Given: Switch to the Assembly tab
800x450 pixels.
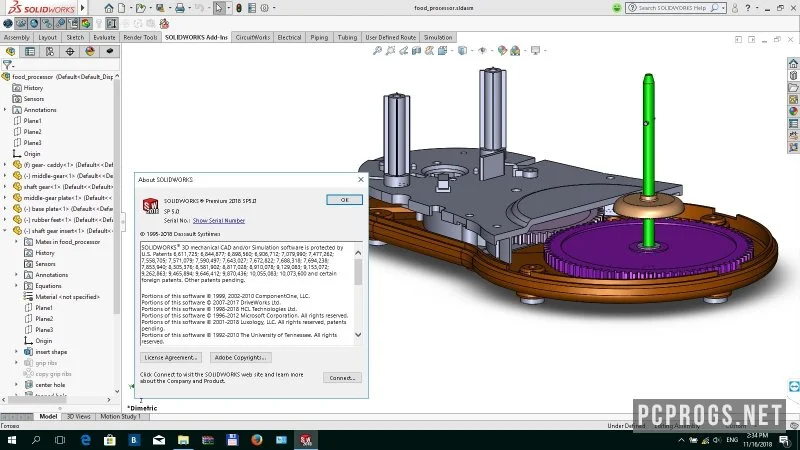Looking at the screenshot, I should coord(17,37).
